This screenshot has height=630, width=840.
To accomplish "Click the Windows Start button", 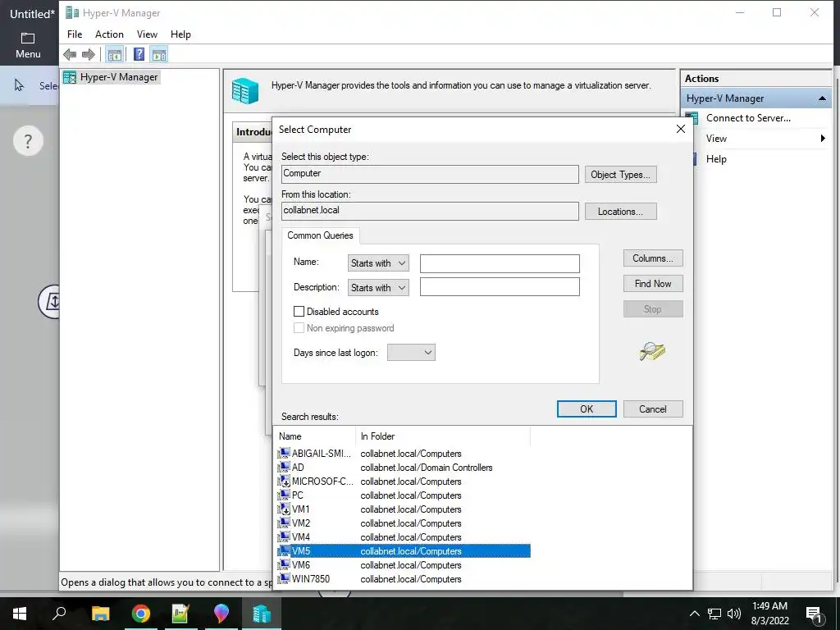I will click(20, 614).
